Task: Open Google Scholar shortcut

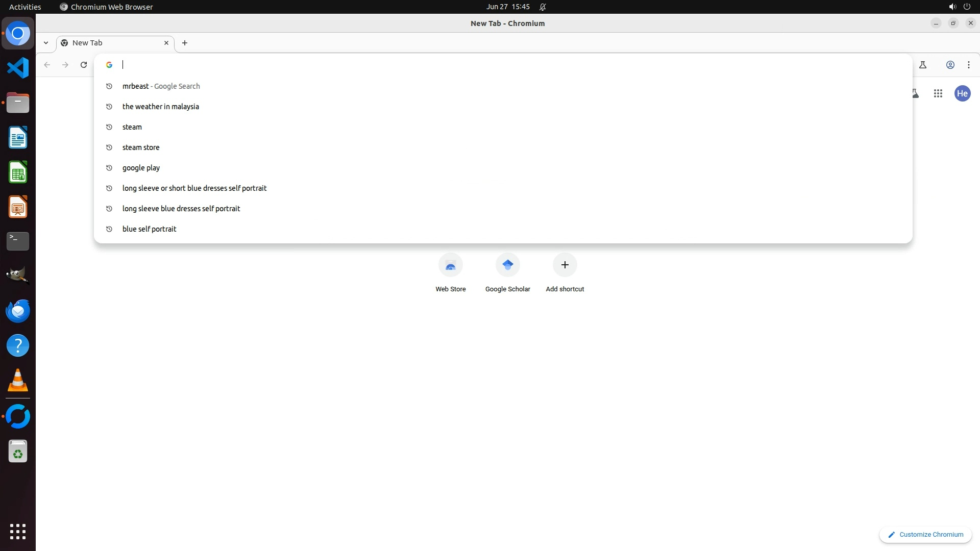Action: click(x=507, y=265)
